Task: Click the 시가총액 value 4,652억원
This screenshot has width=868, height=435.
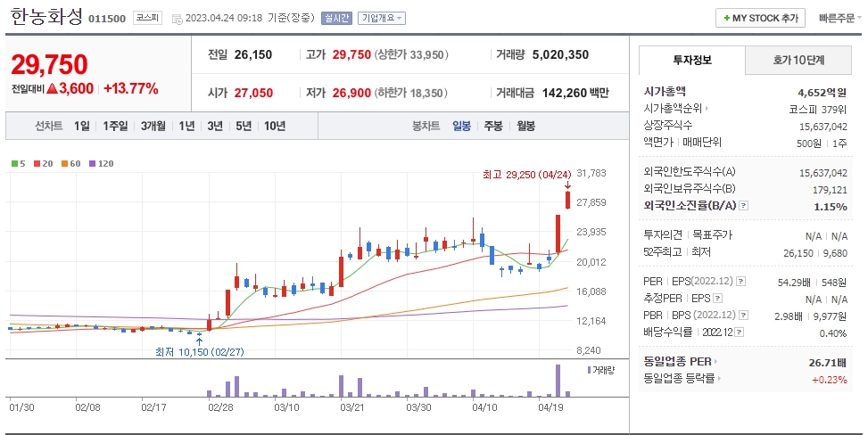Action: pyautogui.click(x=822, y=93)
